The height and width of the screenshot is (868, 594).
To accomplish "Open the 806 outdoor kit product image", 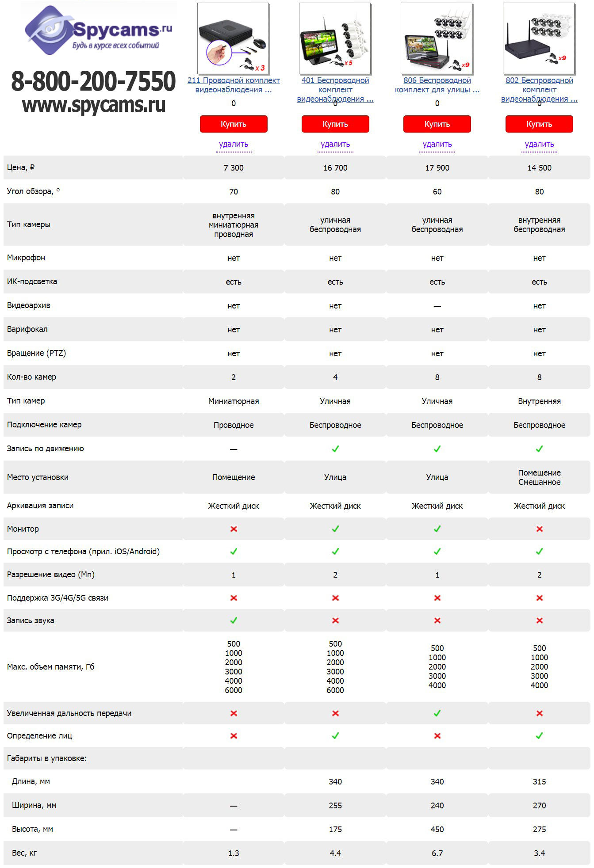I will [x=437, y=38].
